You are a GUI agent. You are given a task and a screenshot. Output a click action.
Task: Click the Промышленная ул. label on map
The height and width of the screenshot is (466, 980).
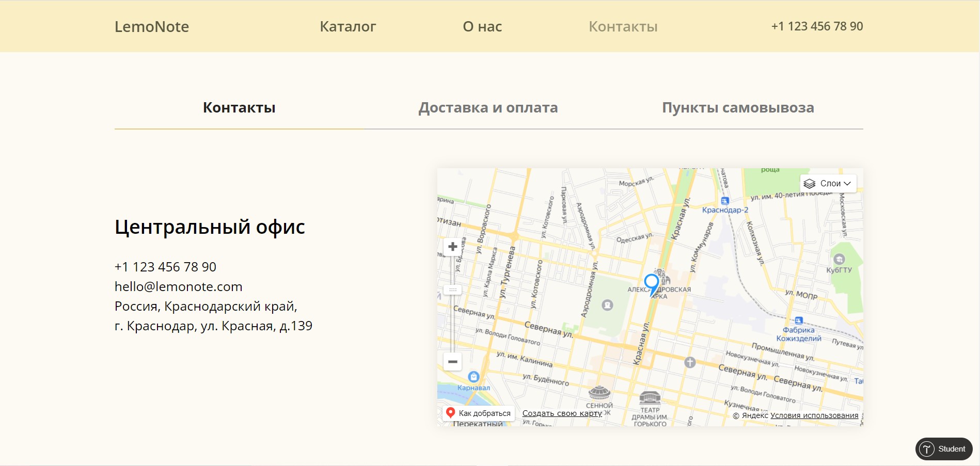(x=783, y=351)
